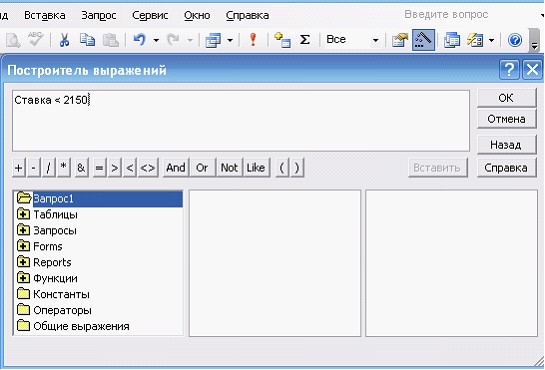
Task: Insert the division slash operator
Action: pyautogui.click(x=49, y=168)
